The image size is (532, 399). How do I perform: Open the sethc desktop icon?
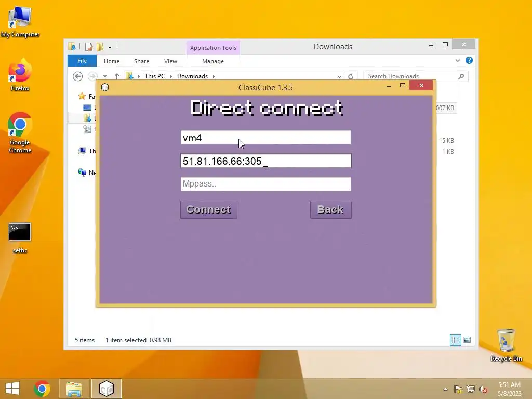[20, 238]
